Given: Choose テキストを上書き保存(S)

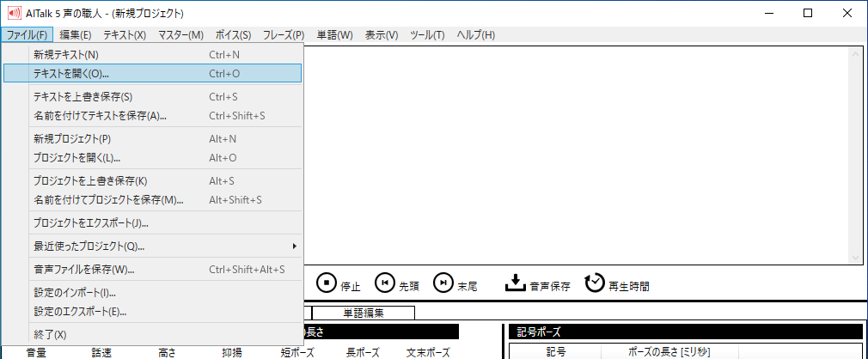Looking at the screenshot, I should pos(152,97).
